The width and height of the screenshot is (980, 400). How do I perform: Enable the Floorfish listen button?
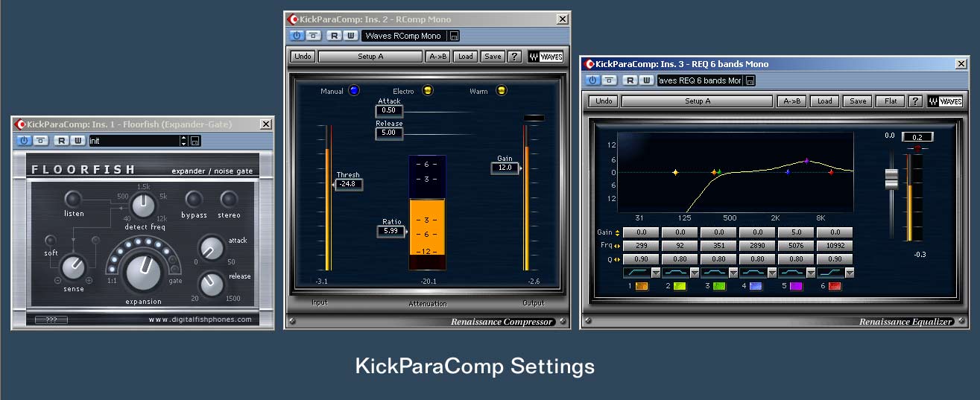point(73,199)
